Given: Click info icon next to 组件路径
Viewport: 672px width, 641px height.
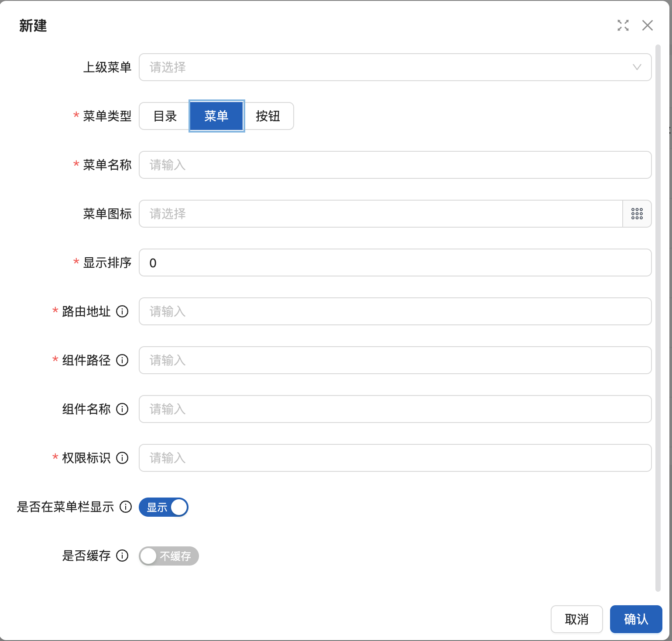Looking at the screenshot, I should point(123,360).
